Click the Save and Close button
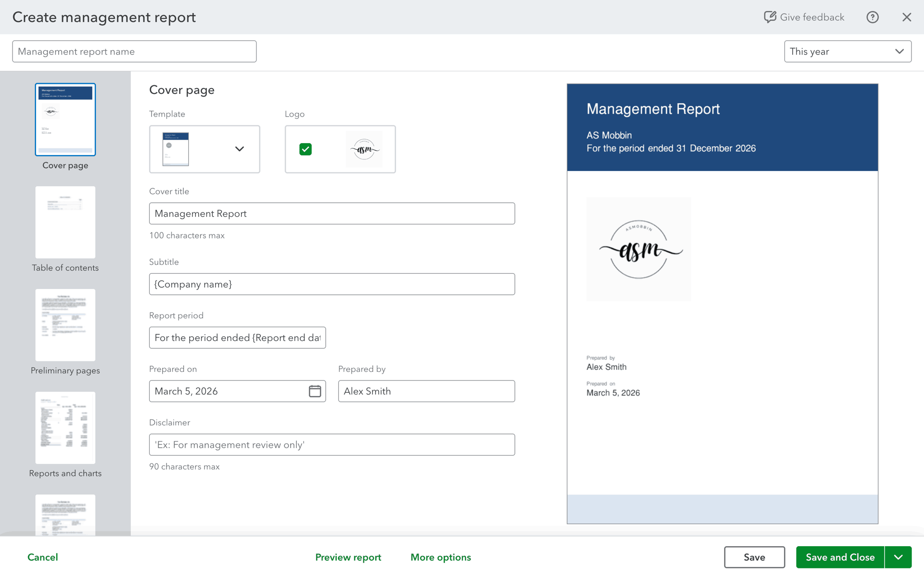The image size is (924, 578). (840, 557)
